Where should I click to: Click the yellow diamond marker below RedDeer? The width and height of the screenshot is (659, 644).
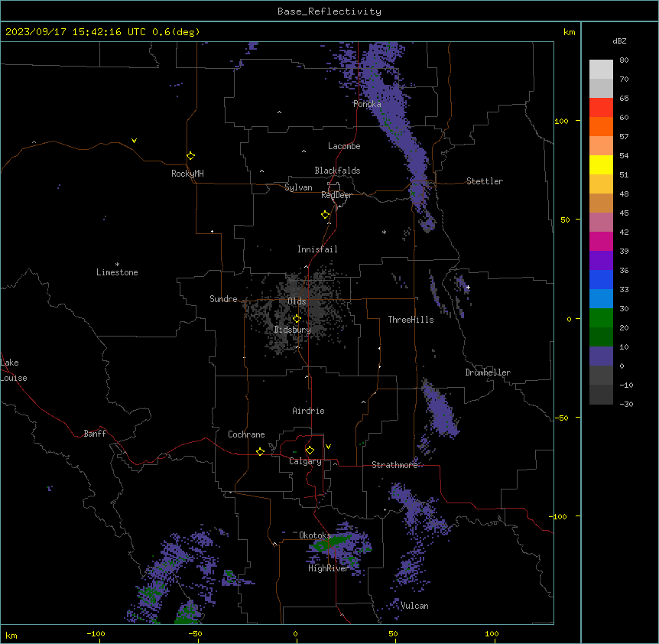(x=325, y=215)
